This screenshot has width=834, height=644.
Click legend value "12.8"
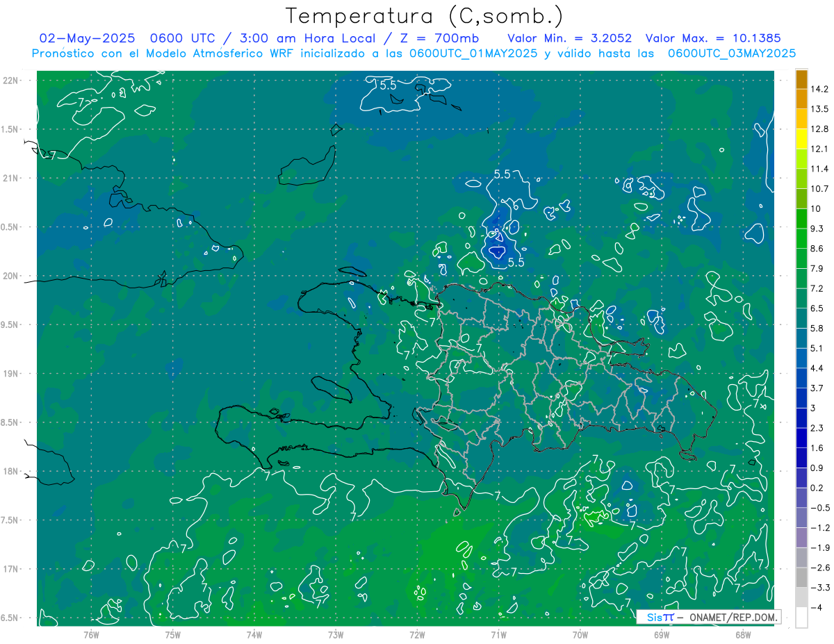pos(819,129)
